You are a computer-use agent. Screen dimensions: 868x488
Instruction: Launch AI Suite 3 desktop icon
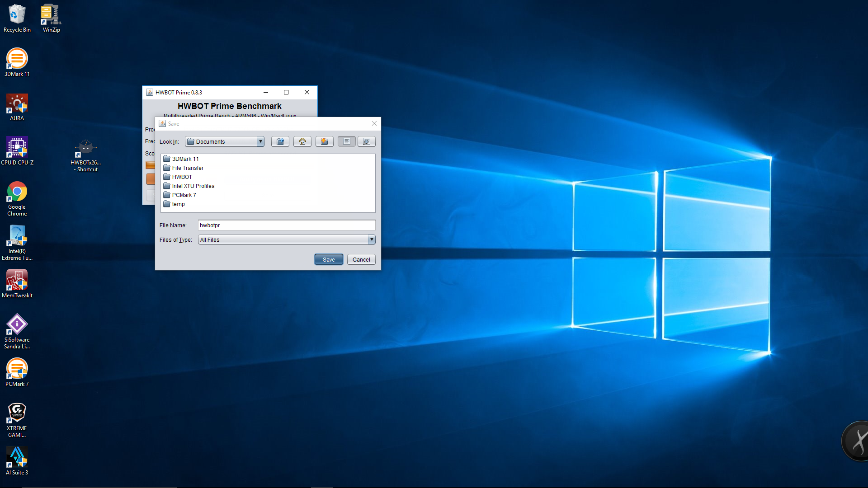pyautogui.click(x=17, y=461)
